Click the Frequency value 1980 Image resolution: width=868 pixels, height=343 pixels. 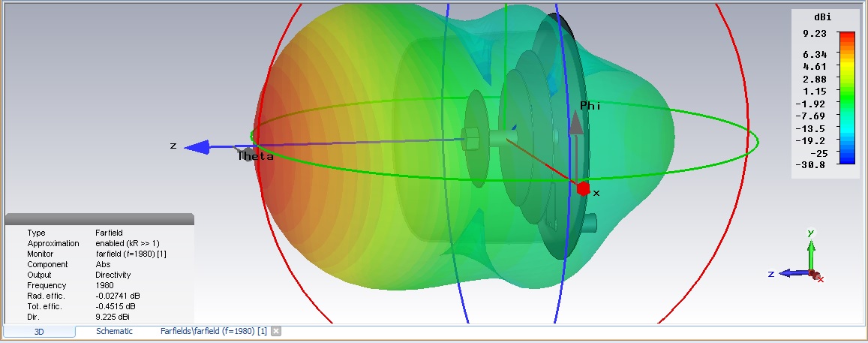[104, 285]
